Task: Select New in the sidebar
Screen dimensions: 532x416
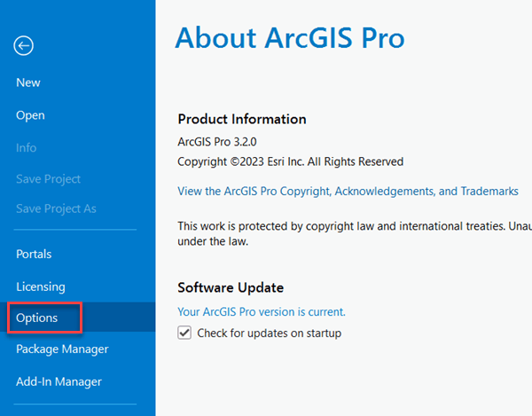Action: (28, 82)
